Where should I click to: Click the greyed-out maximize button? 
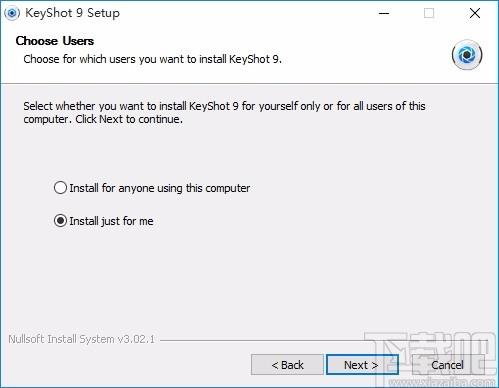(429, 13)
